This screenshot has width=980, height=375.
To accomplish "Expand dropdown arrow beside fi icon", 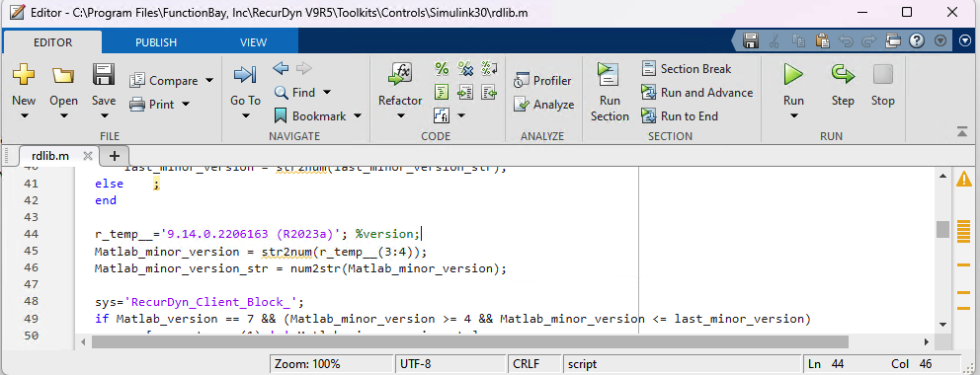I will click(461, 115).
